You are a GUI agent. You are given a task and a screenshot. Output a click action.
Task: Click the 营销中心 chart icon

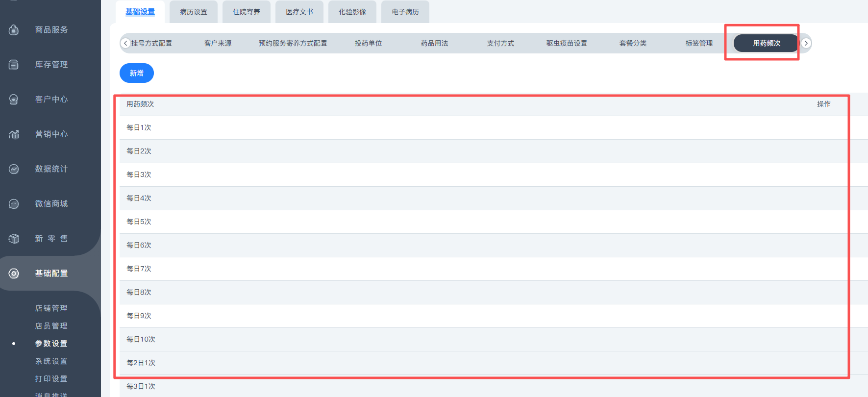(14, 134)
